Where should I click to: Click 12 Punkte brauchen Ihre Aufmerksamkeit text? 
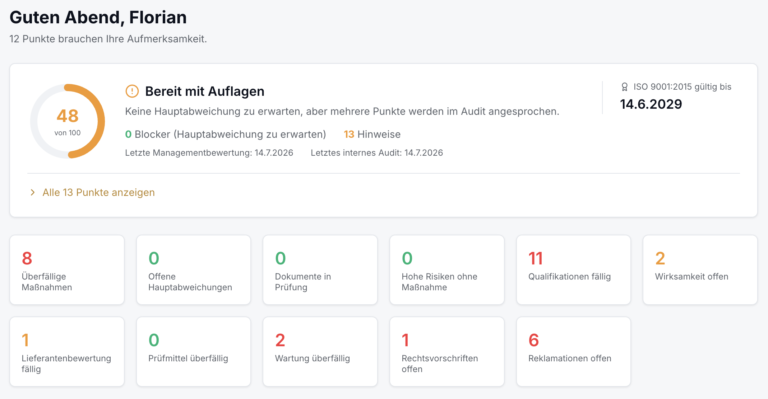(108, 39)
